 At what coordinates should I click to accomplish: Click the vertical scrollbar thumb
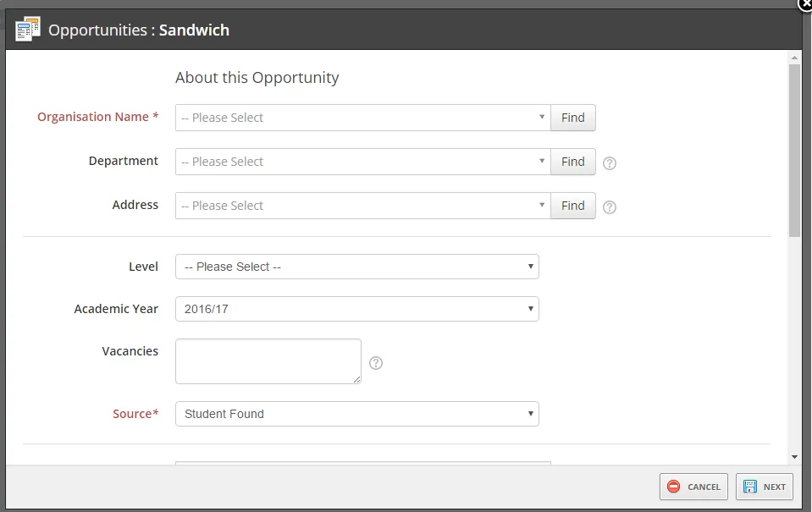[794, 148]
